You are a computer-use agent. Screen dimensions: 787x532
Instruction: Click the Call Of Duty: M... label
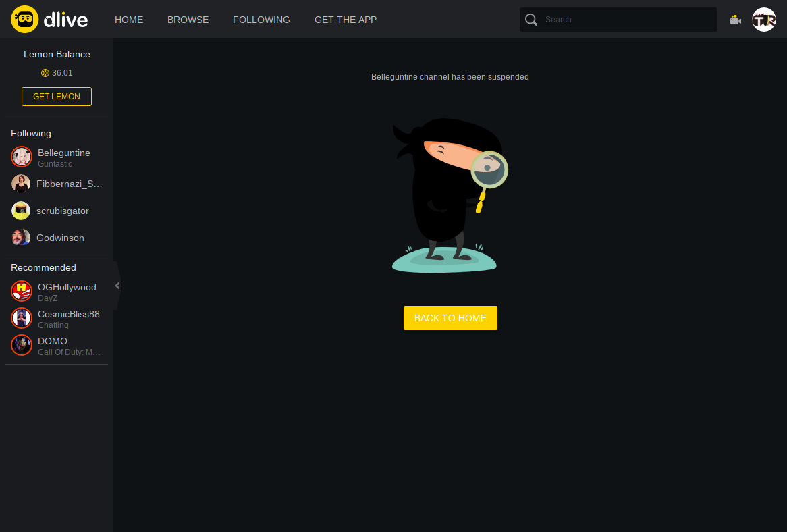(70, 352)
